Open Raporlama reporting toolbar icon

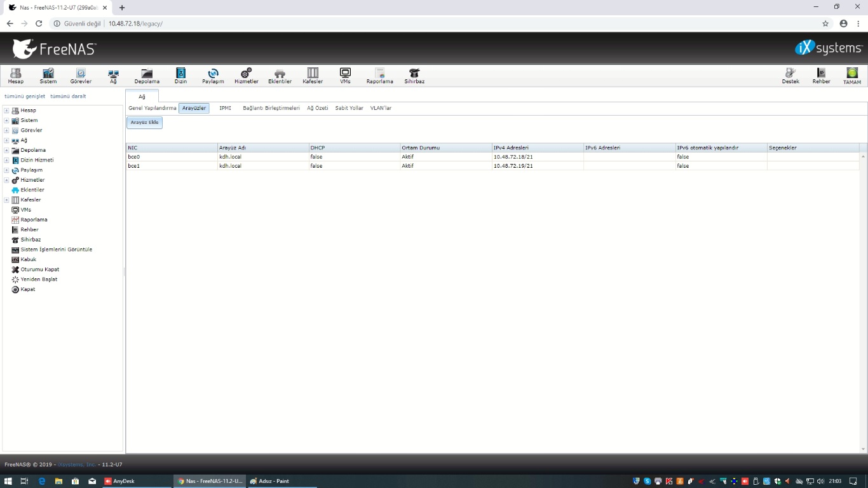(379, 76)
